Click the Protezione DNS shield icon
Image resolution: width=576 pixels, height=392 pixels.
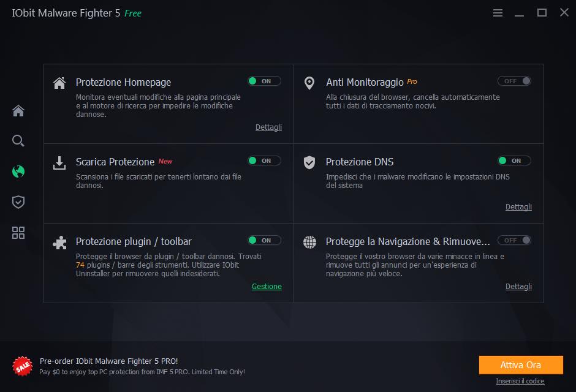pyautogui.click(x=309, y=162)
